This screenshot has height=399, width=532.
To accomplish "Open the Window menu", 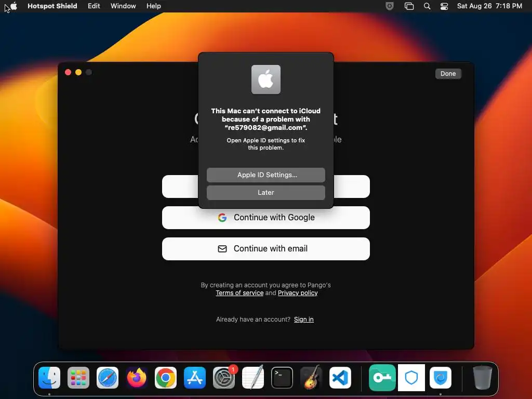I will [123, 6].
